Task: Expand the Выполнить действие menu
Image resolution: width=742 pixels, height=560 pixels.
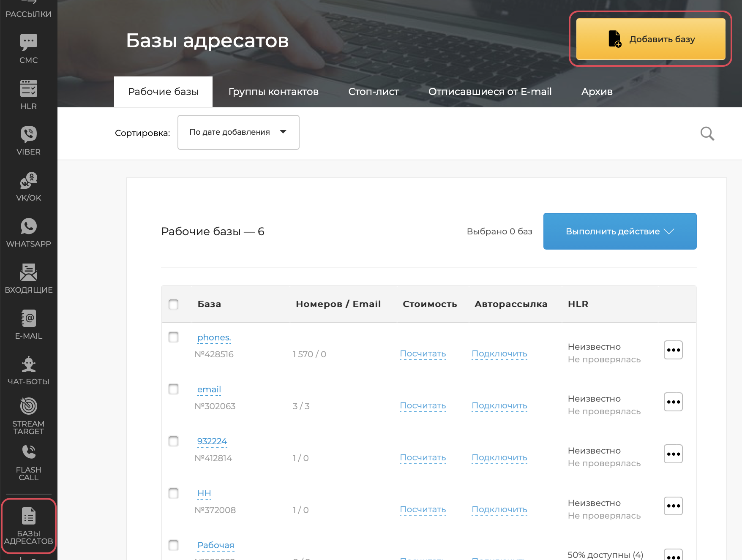Action: 619,231
